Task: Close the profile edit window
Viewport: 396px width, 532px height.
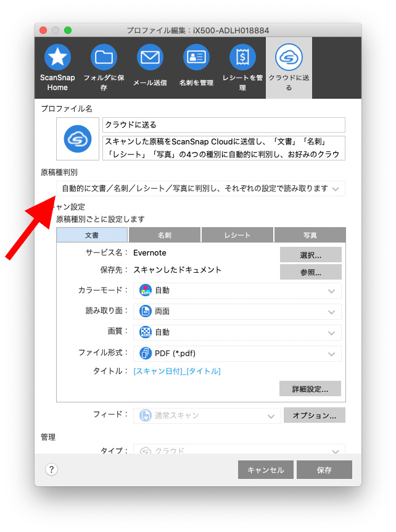Action: tap(43, 30)
